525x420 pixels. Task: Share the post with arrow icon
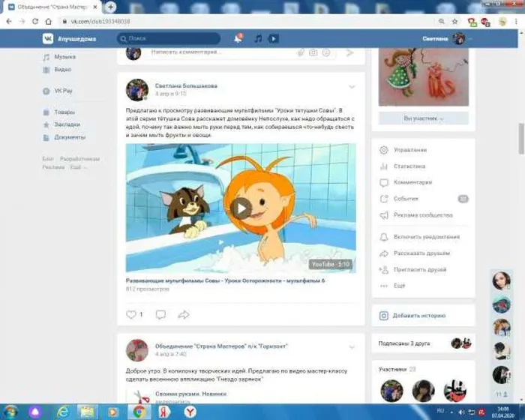pos(184,314)
